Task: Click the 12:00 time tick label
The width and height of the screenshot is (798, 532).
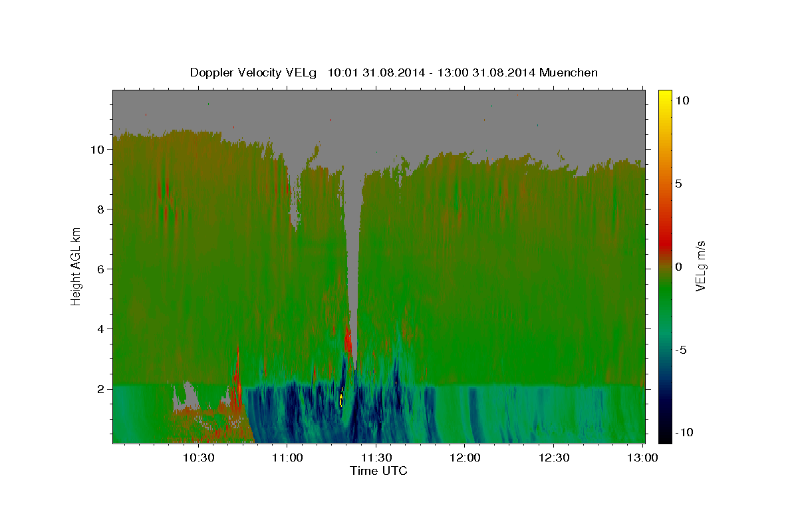Action: (x=465, y=458)
